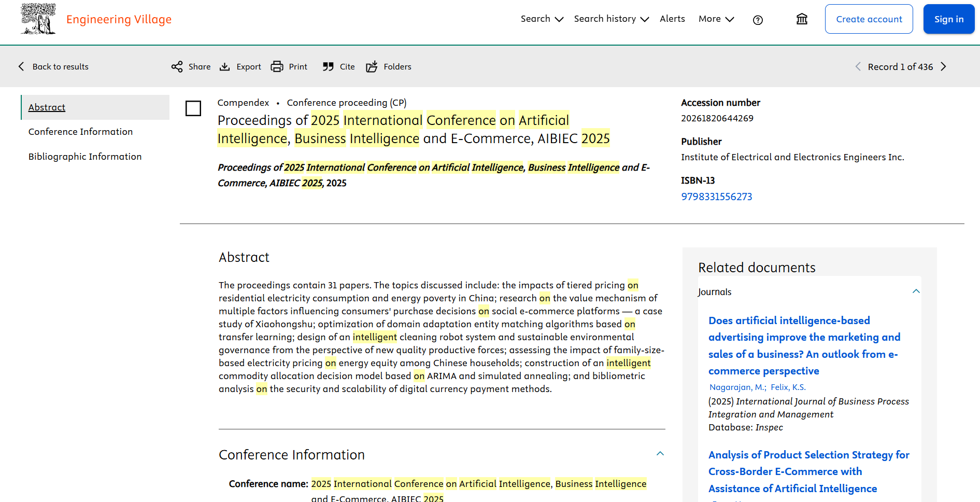
Task: Collapse the Journals related documents list
Action: 916,291
